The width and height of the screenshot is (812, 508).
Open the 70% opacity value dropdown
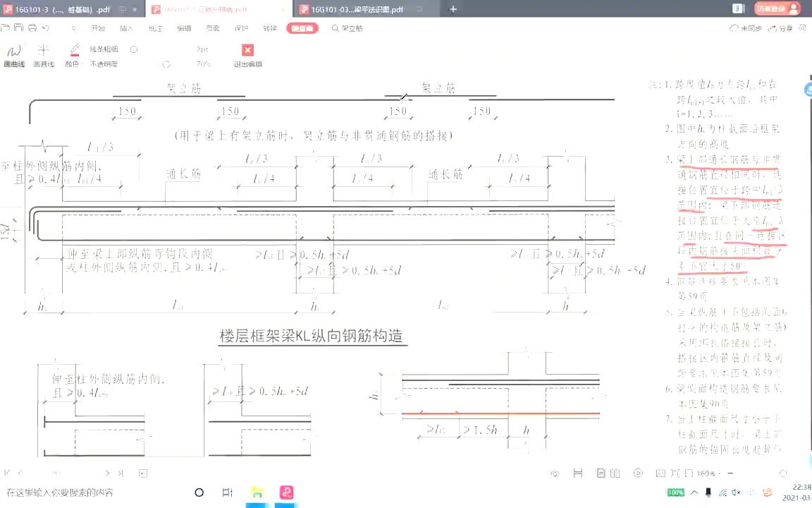[204, 64]
